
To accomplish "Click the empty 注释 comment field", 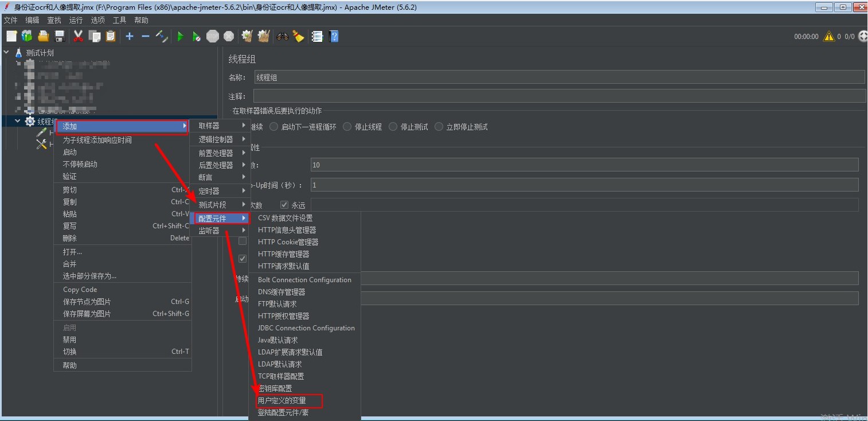I will pyautogui.click(x=559, y=96).
